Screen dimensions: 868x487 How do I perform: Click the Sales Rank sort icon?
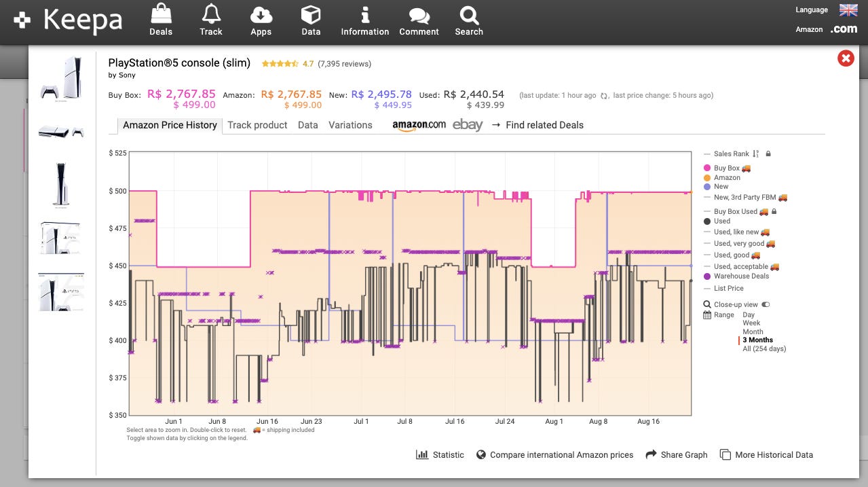point(756,154)
